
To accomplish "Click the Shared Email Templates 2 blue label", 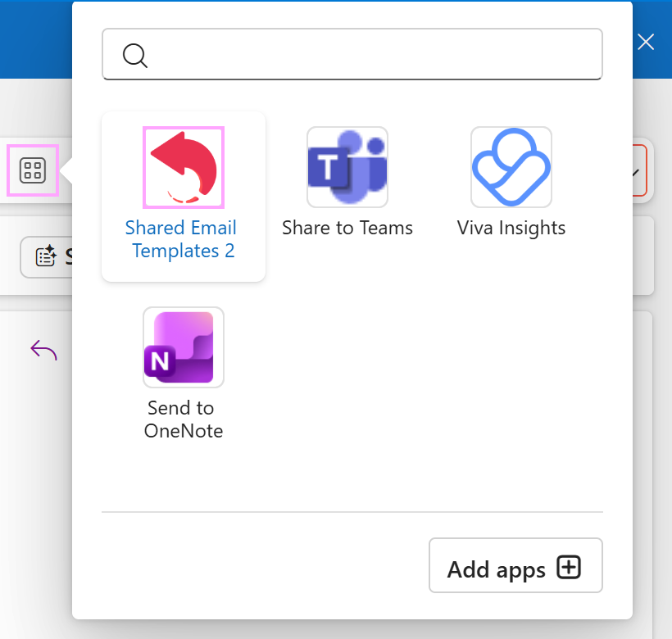I will coord(183,239).
